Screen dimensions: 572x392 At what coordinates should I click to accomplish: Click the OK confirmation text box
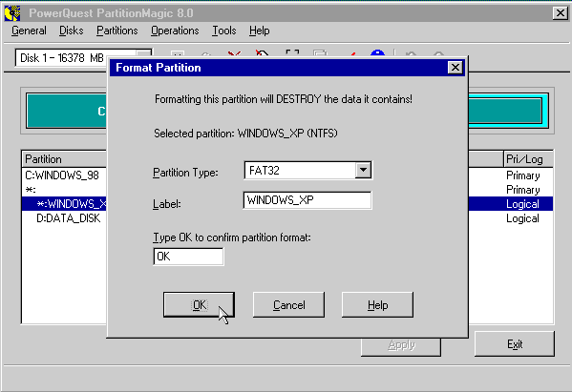tap(188, 257)
